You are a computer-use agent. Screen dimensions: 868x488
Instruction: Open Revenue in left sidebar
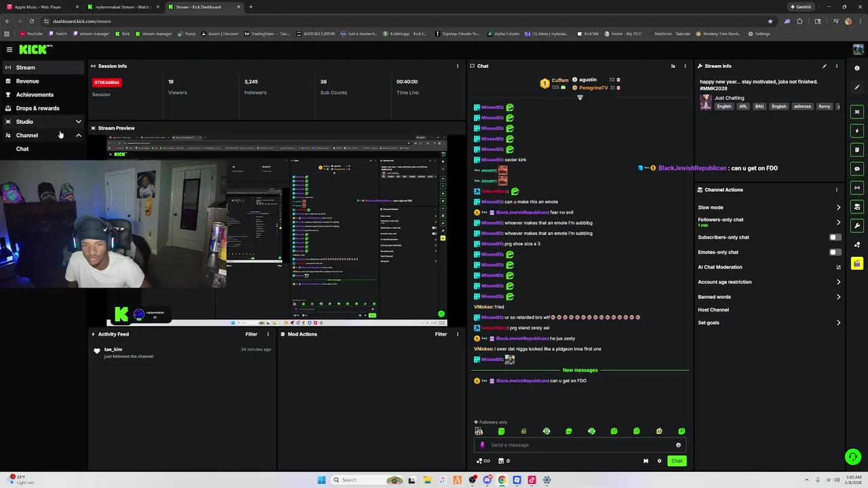point(43,81)
